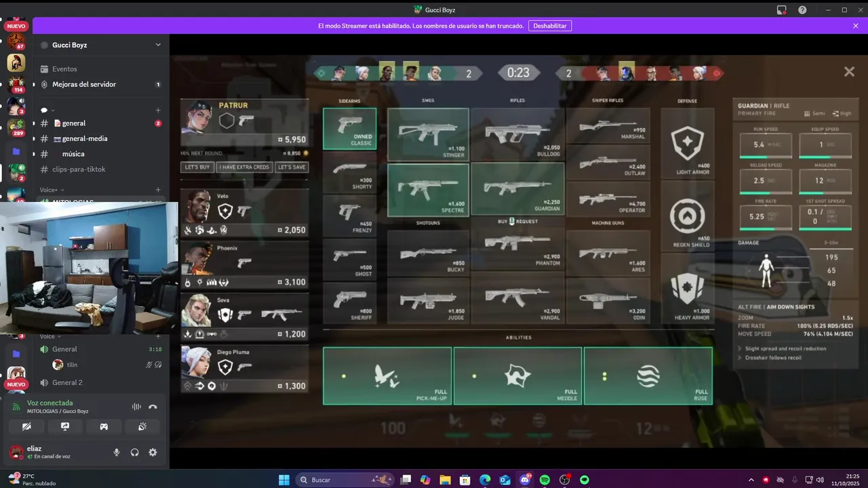Open the server with 67 badge

(16, 41)
